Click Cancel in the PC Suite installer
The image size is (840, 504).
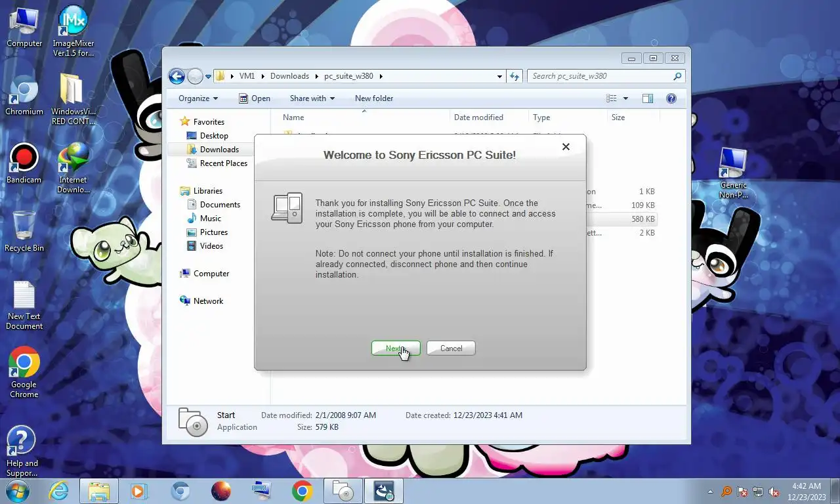coord(451,348)
